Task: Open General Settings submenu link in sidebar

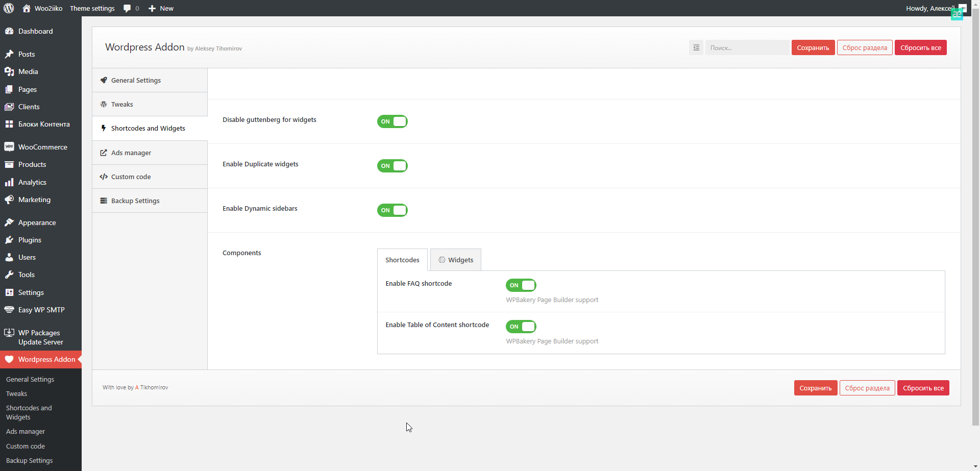Action: tap(30, 379)
